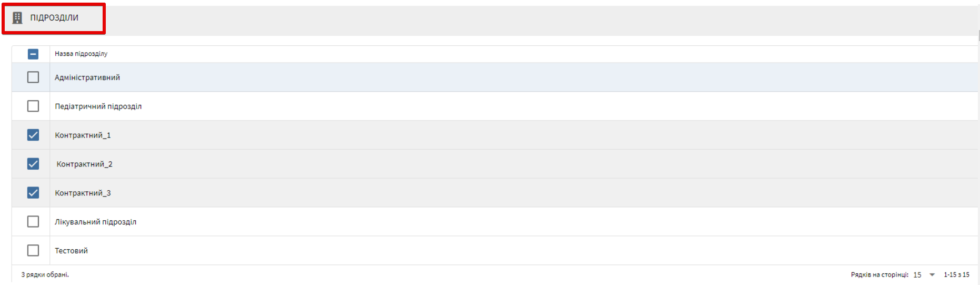Uncheck the Контрактний_3 checkbox

(33, 193)
